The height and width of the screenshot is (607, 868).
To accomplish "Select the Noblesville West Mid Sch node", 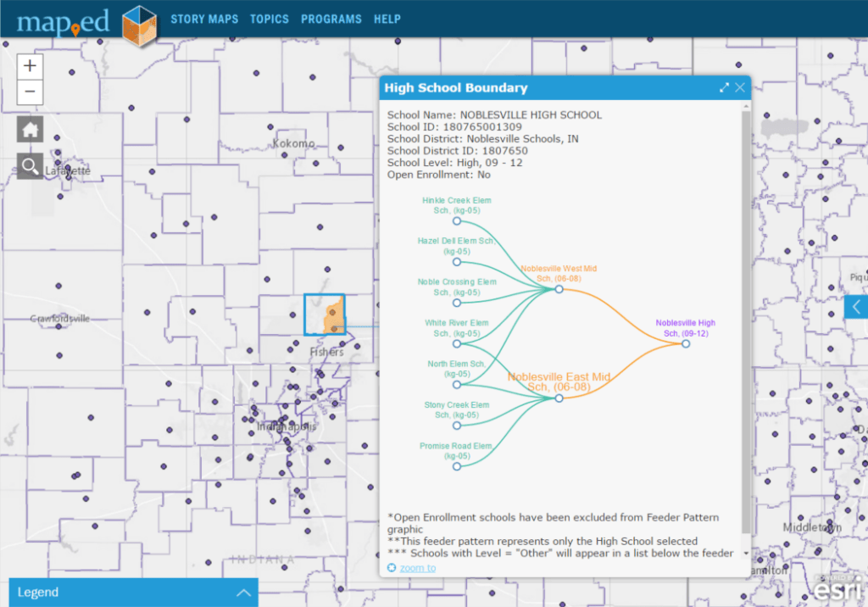I will pos(559,289).
